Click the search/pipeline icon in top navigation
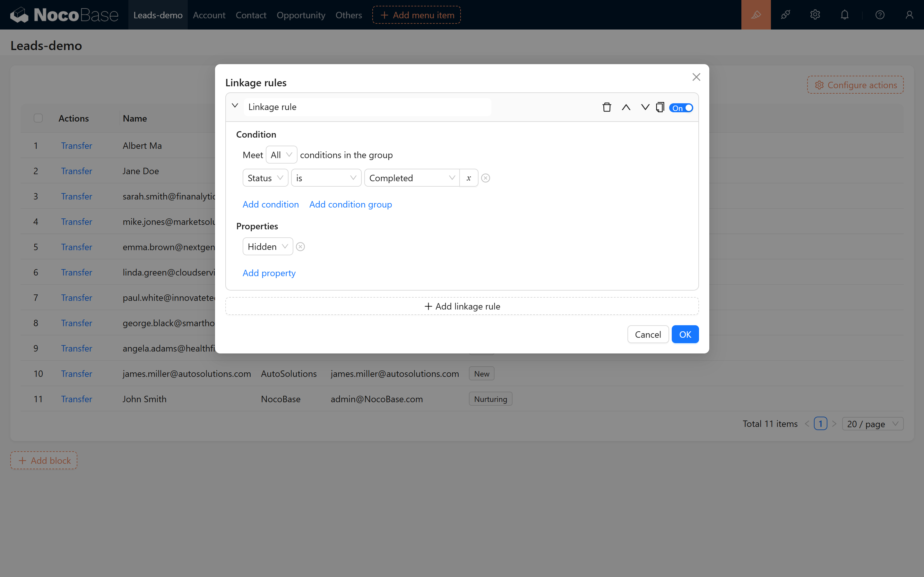This screenshot has width=924, height=577. [786, 15]
